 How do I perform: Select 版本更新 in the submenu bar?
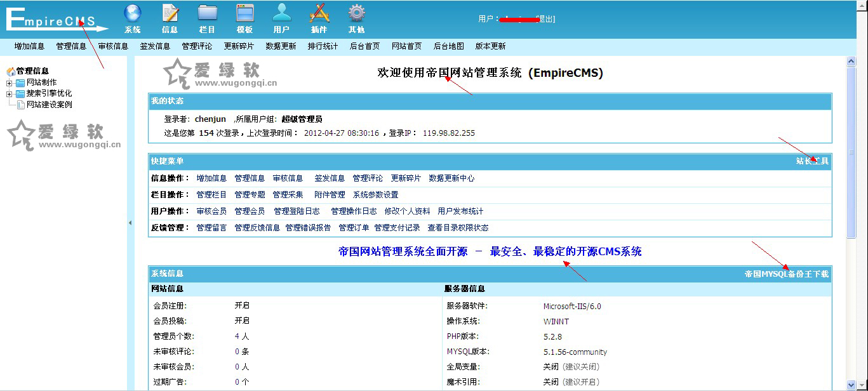[x=490, y=46]
